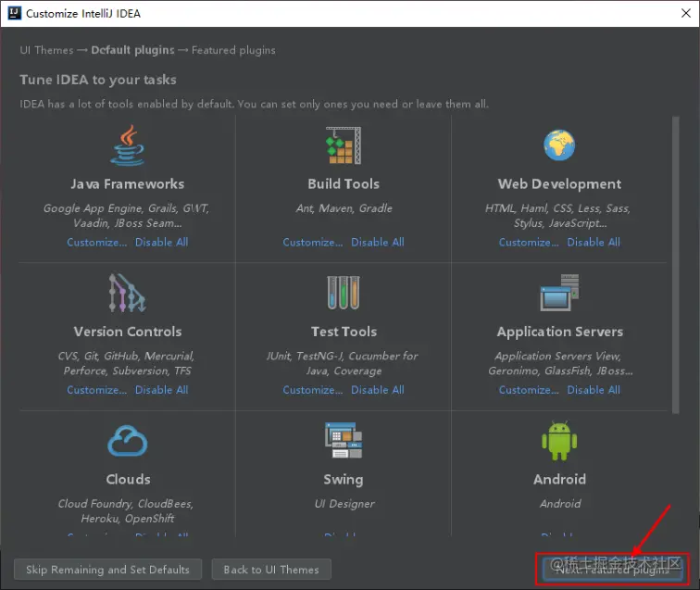Click the Java Frameworks coffee cup icon
Viewport: 700px width, 590px height.
click(127, 145)
